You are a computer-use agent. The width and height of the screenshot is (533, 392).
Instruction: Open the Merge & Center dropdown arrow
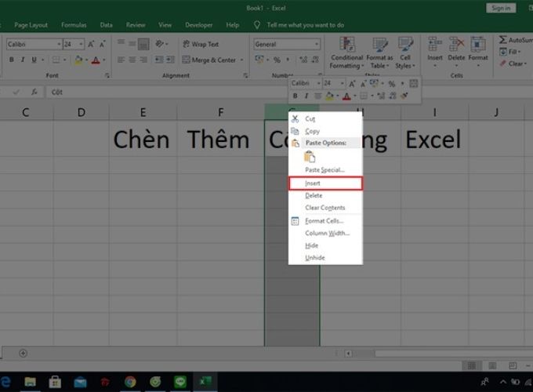click(x=241, y=60)
